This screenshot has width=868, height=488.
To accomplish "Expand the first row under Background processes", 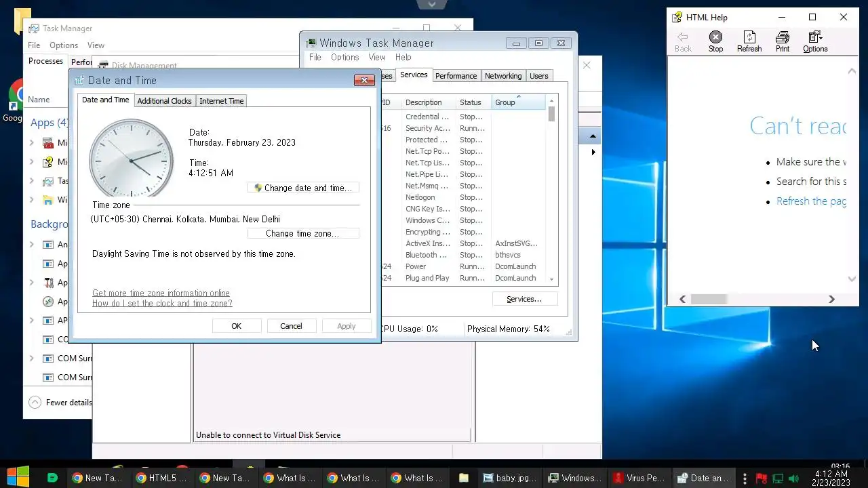I will tap(32, 244).
